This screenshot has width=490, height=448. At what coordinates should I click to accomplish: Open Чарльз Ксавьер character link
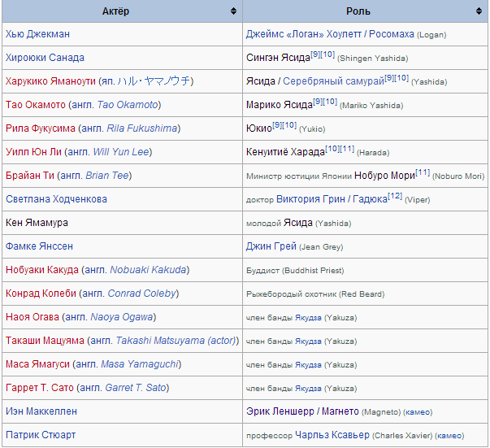pyautogui.click(x=332, y=435)
